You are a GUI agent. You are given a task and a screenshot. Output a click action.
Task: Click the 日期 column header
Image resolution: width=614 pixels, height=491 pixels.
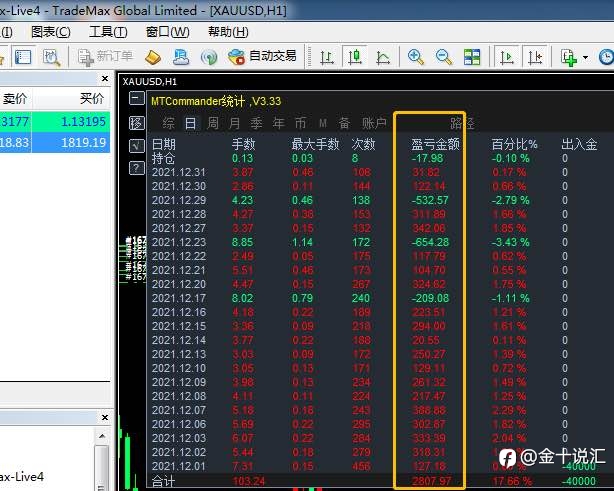(x=164, y=144)
